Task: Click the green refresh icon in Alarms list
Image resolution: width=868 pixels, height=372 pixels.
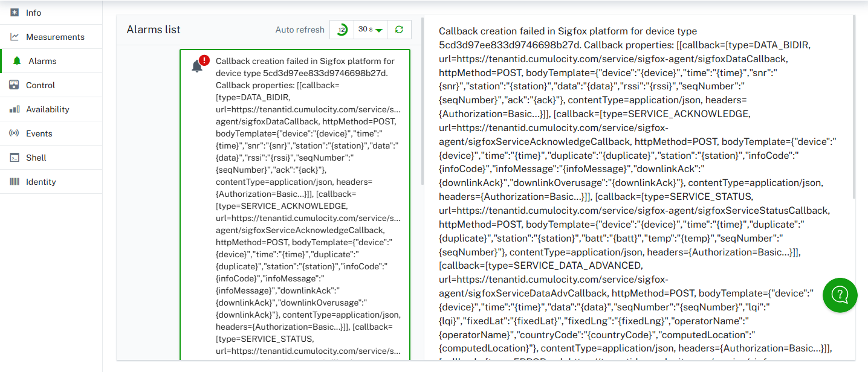Action: (x=400, y=29)
